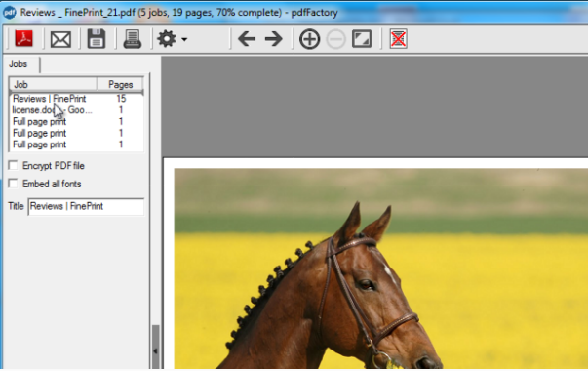Send PDF via the envelope email icon
588x371 pixels.
[x=60, y=39]
